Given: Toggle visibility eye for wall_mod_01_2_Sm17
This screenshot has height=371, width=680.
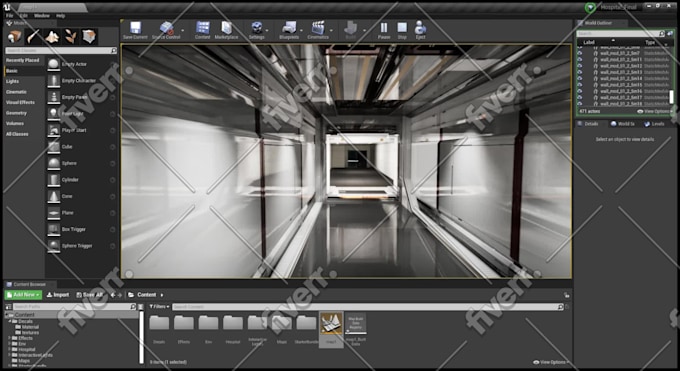Looking at the screenshot, I should (580, 97).
